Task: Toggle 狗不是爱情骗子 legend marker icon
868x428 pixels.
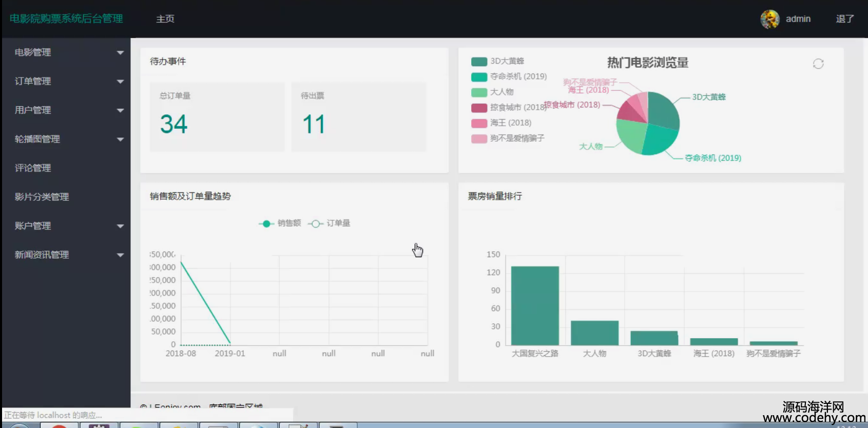Action: coord(479,139)
